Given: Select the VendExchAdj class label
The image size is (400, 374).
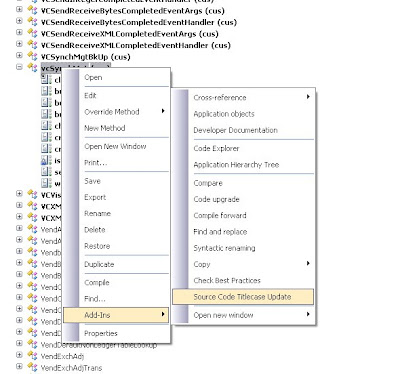Looking at the screenshot, I should click(x=62, y=357).
